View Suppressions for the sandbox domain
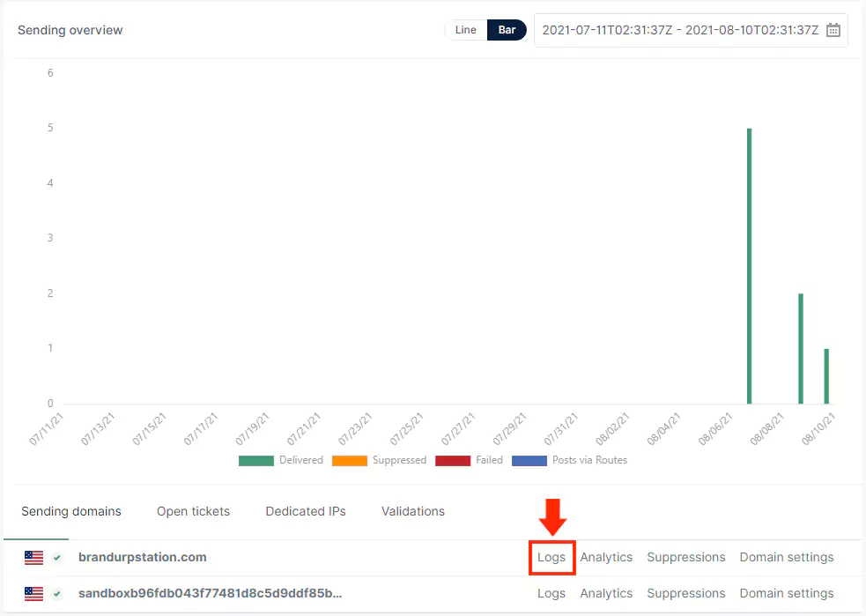The image size is (866, 616). (686, 593)
